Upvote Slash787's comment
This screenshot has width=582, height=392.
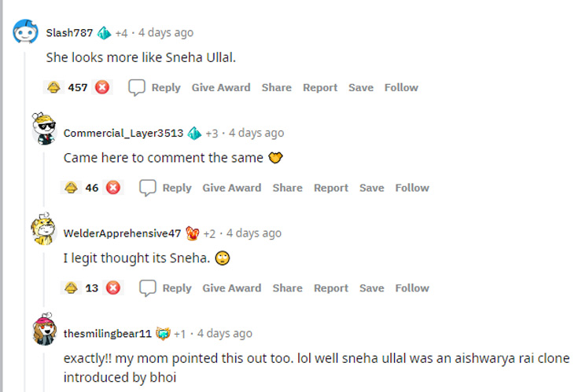(54, 87)
